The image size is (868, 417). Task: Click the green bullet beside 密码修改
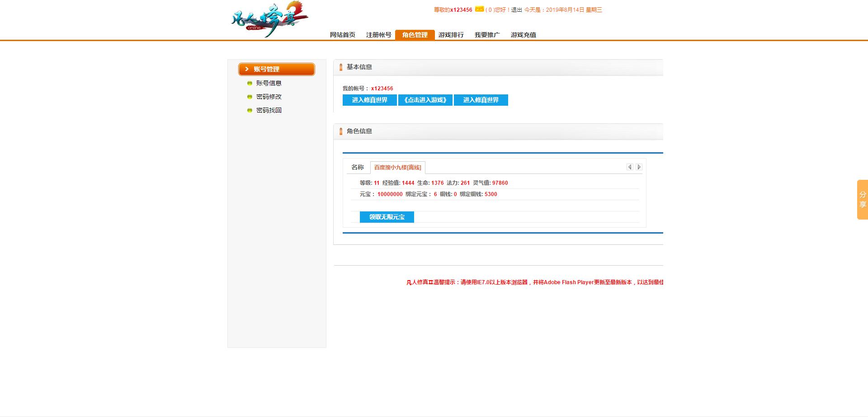250,97
